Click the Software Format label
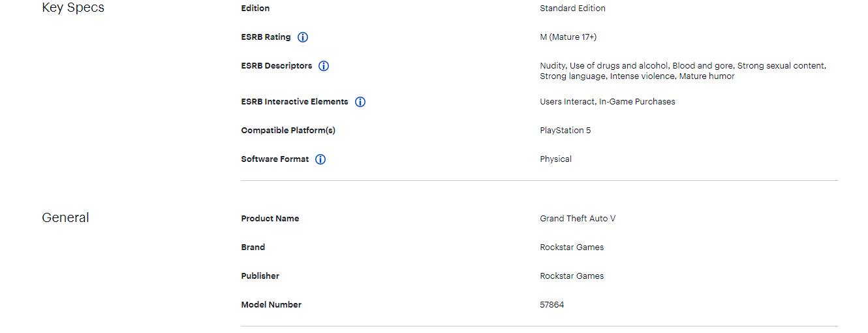This screenshot has height=333, width=868. [x=275, y=159]
